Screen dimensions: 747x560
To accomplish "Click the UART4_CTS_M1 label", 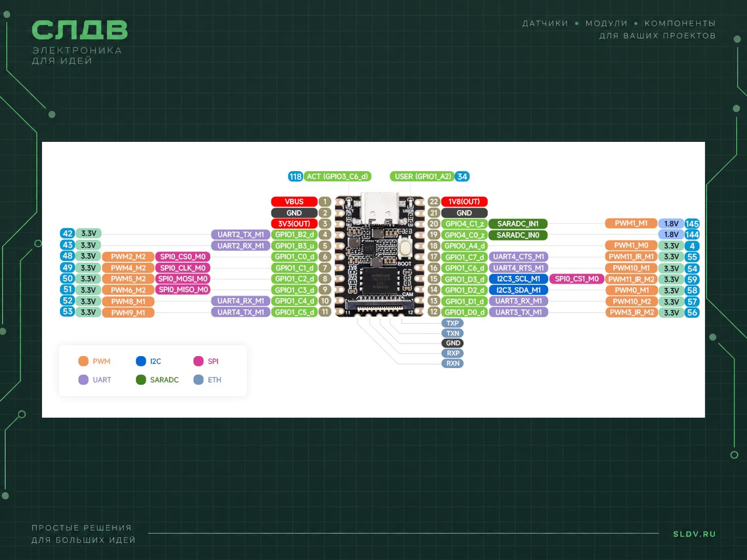I will [518, 257].
